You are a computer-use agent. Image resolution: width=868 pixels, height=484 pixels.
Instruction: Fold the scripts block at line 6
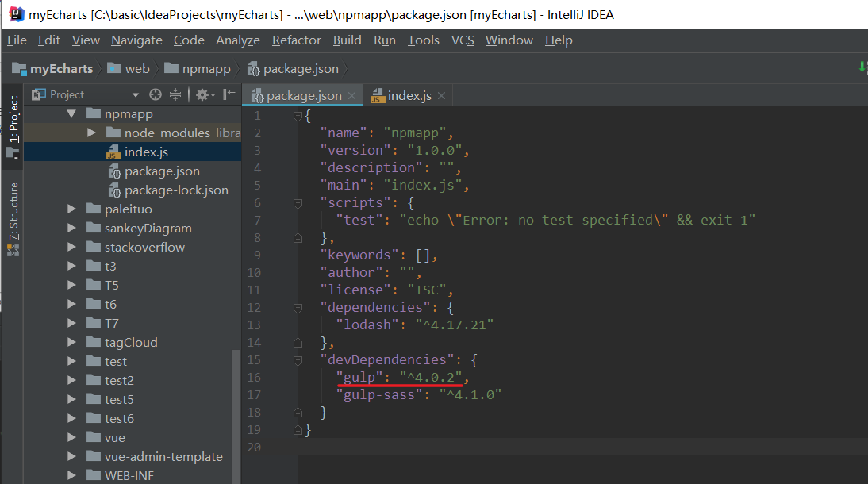298,202
